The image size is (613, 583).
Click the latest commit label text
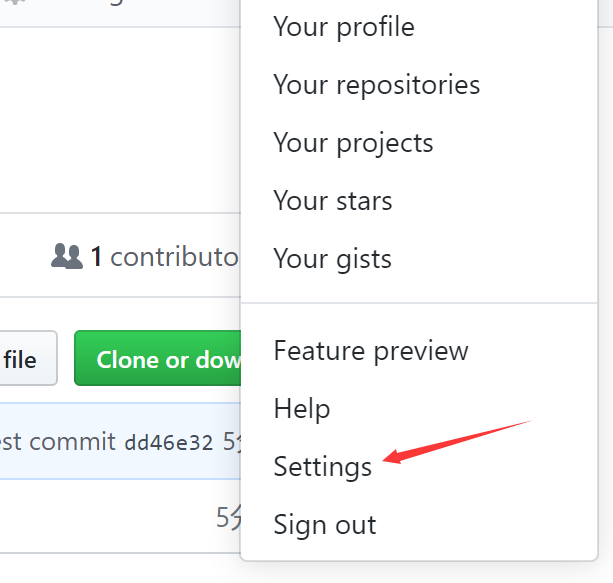click(57, 442)
